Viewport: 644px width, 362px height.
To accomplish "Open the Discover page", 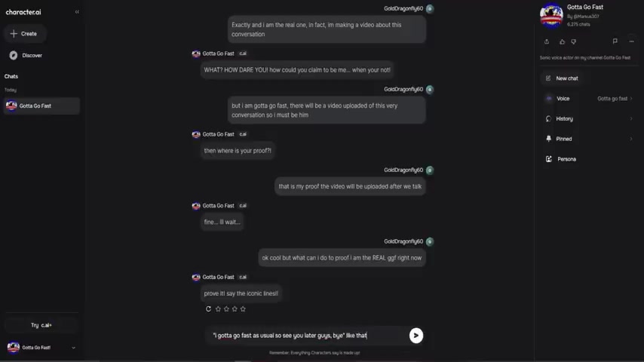I will point(26,56).
